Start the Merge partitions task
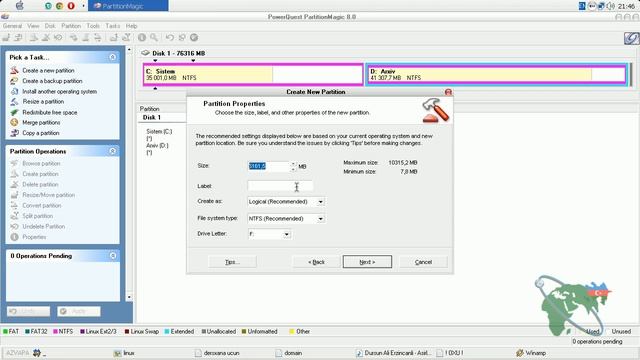 click(x=41, y=122)
